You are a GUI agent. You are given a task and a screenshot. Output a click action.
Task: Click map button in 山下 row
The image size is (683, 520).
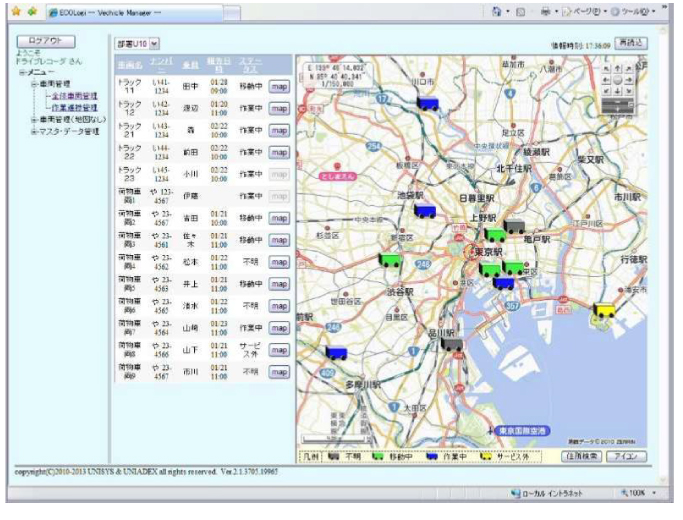click(279, 350)
